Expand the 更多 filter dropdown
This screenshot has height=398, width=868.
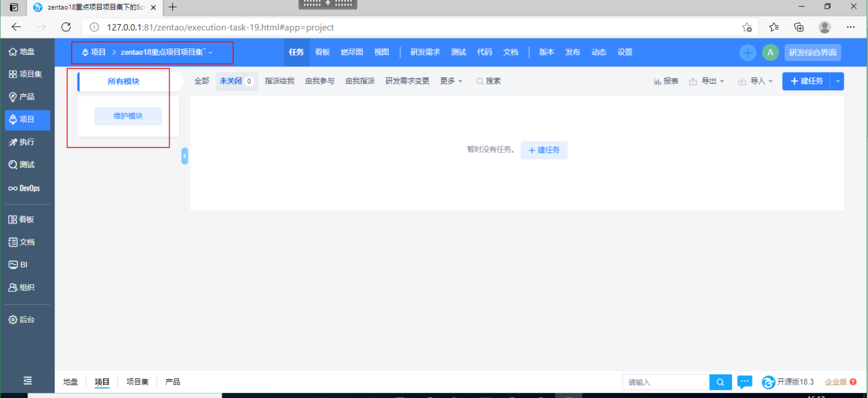tap(451, 81)
